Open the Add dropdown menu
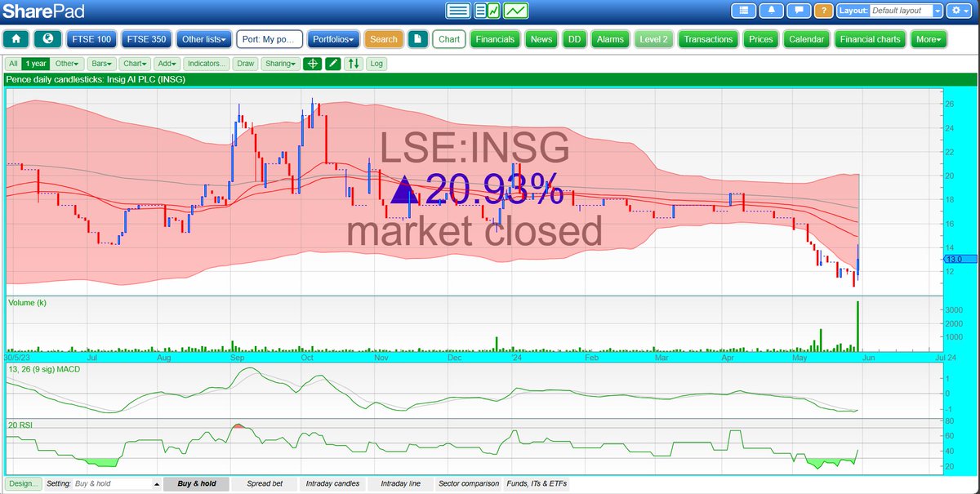Screen dimensions: 980x494 pyautogui.click(x=166, y=63)
